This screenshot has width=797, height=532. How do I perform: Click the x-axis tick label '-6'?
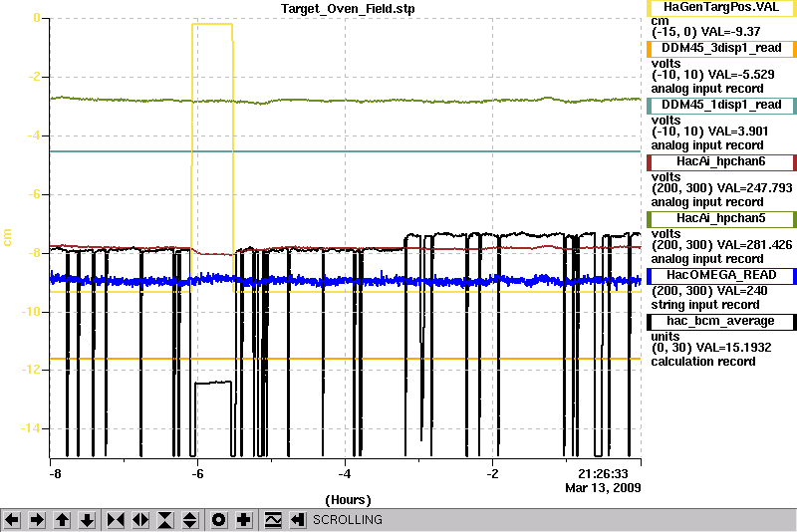(x=197, y=474)
